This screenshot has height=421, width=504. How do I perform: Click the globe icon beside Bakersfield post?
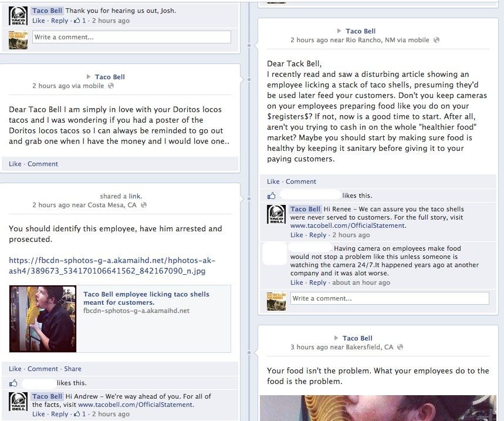(x=400, y=348)
